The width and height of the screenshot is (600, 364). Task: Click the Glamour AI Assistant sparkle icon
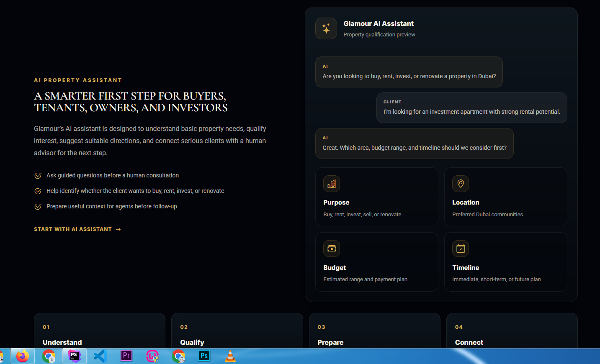click(326, 28)
